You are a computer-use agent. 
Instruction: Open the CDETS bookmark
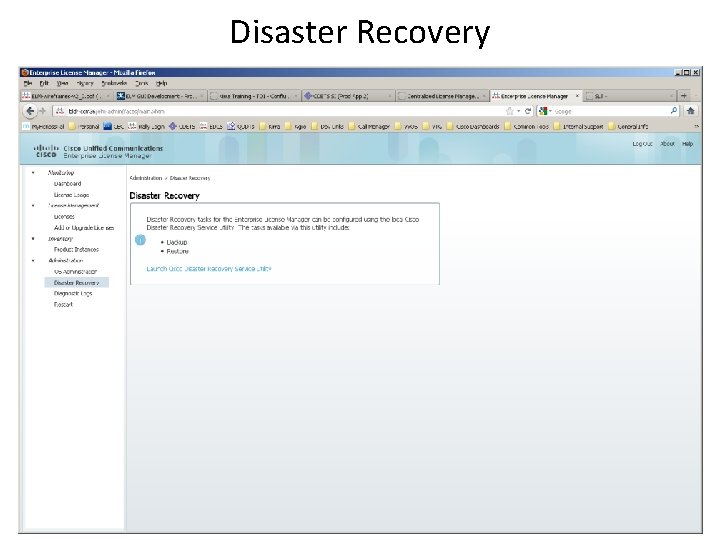181,126
